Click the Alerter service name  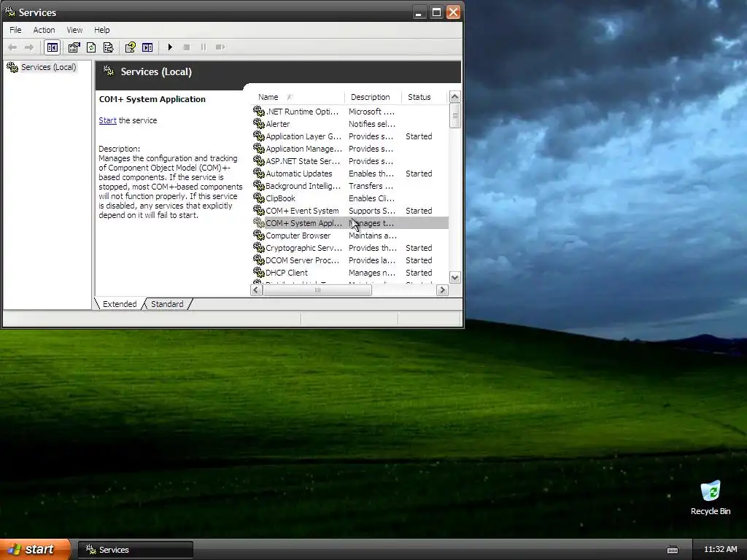coord(278,124)
